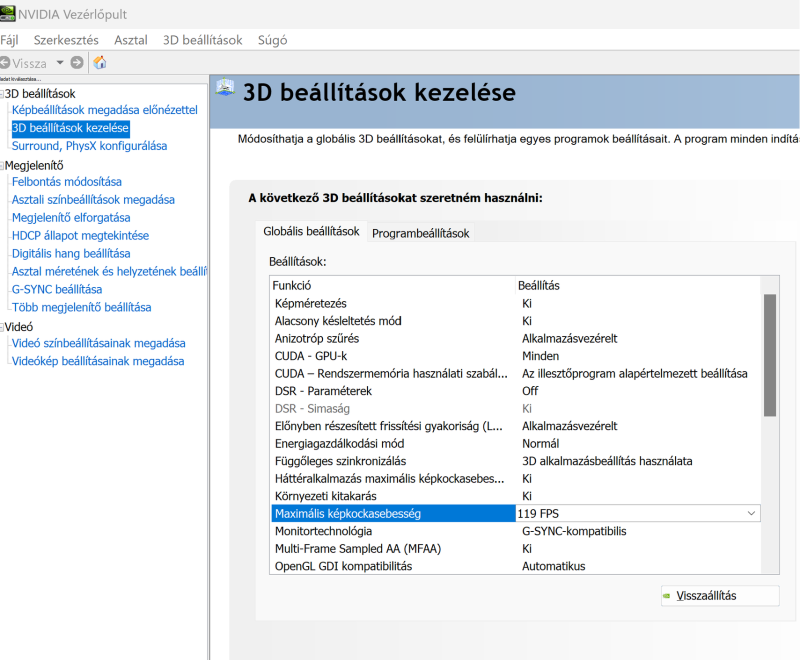Select the Maximális képkockasebesség row label

(x=393, y=514)
